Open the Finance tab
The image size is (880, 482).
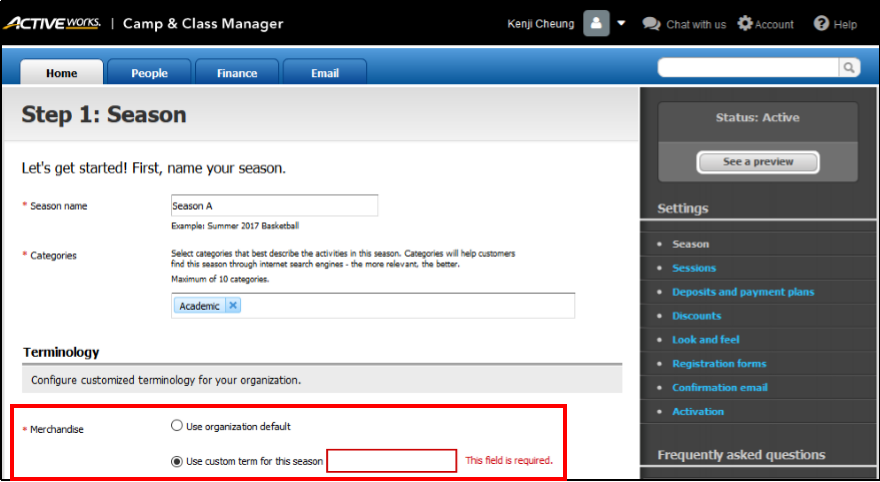tap(237, 73)
